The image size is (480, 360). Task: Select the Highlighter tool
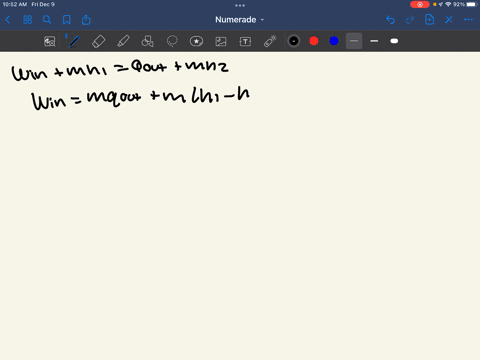[123, 41]
